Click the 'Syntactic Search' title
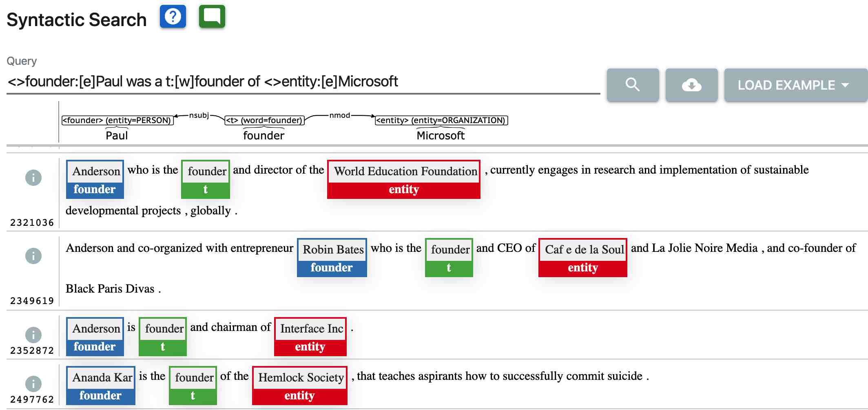 (x=77, y=20)
